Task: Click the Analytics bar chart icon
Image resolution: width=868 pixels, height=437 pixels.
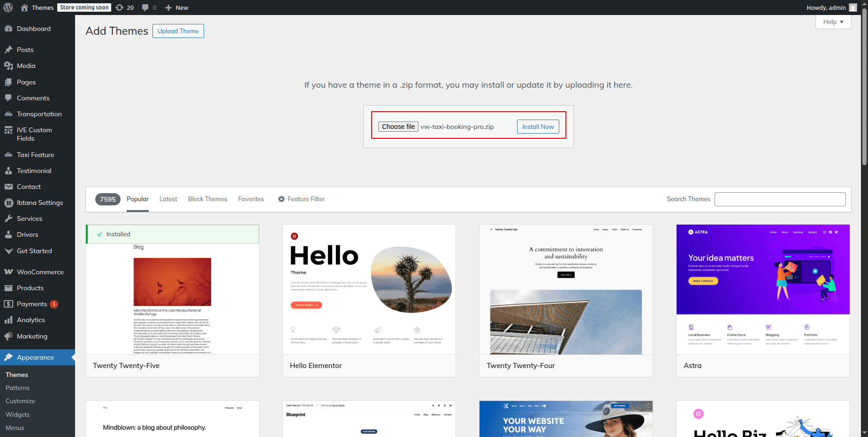Action: 8,320
